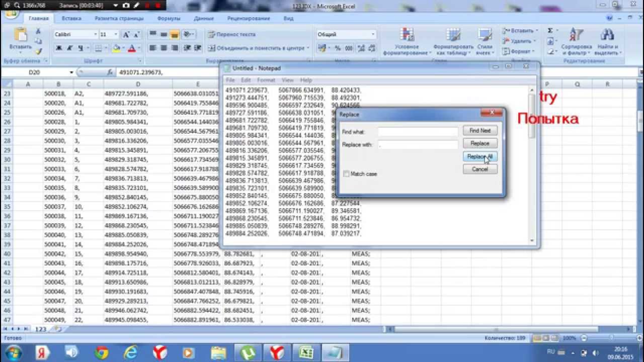This screenshot has height=362, width=644.
Task: Click the AutoSum sigma icon
Action: click(x=550, y=31)
